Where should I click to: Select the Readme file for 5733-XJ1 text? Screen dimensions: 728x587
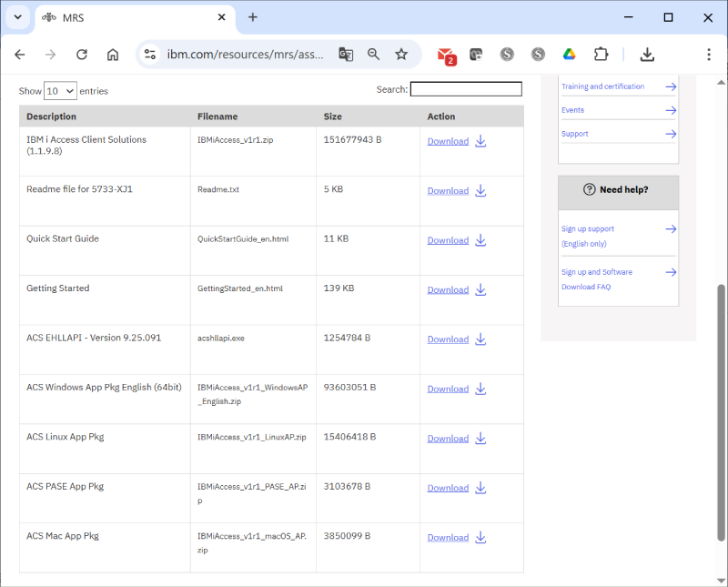(x=79, y=189)
